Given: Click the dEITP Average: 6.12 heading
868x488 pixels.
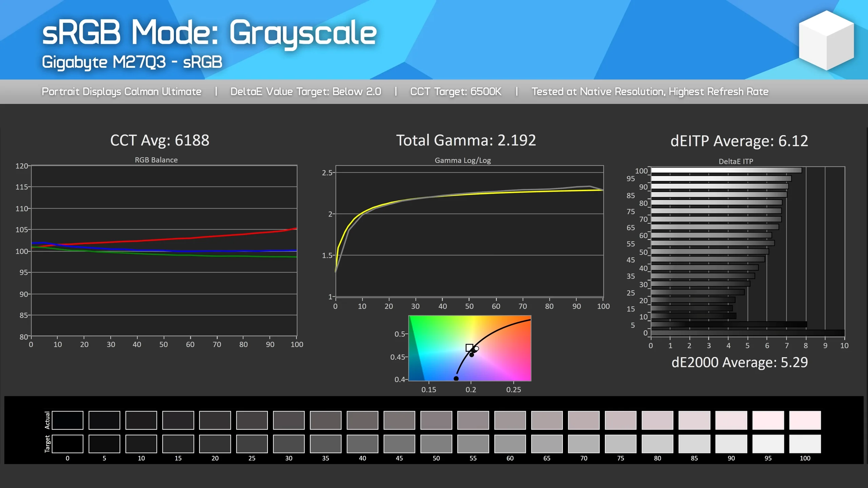Looking at the screenshot, I should click(x=739, y=141).
